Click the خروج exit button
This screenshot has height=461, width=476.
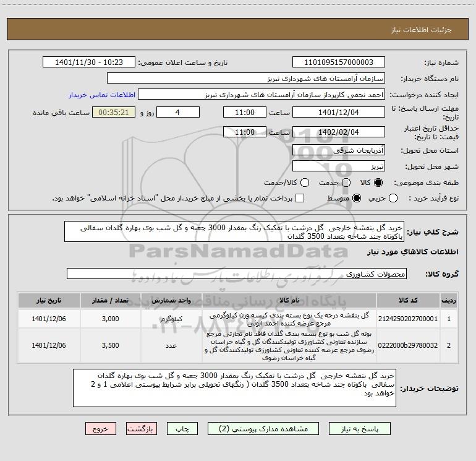point(101,428)
